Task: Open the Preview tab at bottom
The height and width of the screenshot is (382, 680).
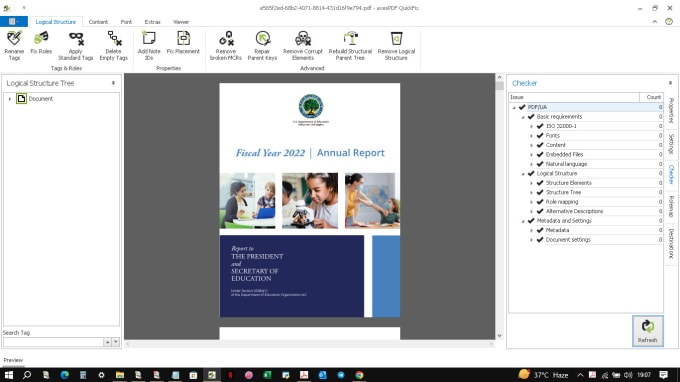Action: coord(13,360)
